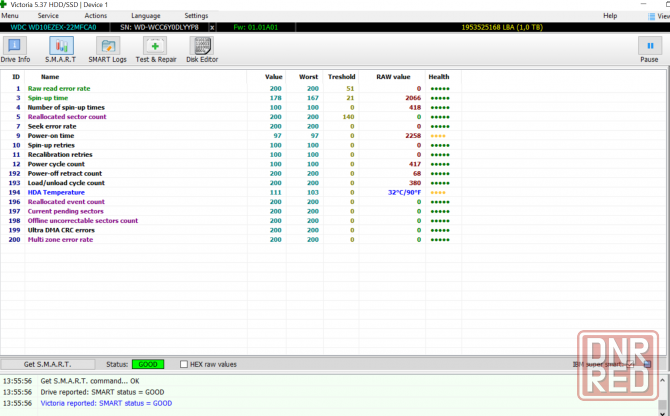Click the RAW value column header

click(393, 77)
